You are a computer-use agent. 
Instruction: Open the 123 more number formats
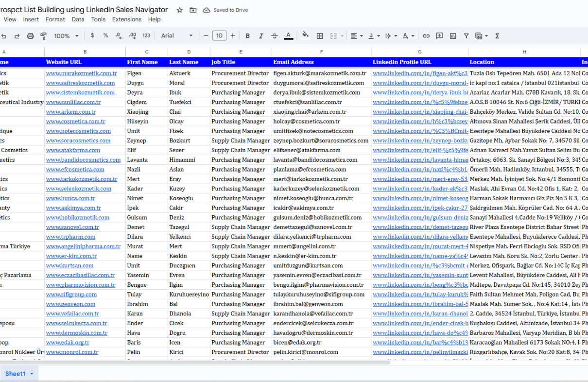(146, 35)
